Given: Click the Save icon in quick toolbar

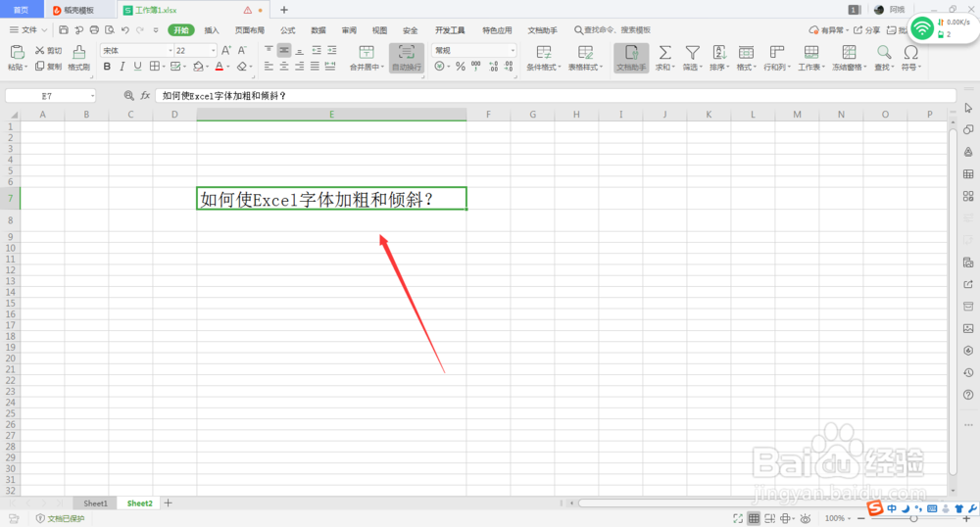Looking at the screenshot, I should 63,30.
